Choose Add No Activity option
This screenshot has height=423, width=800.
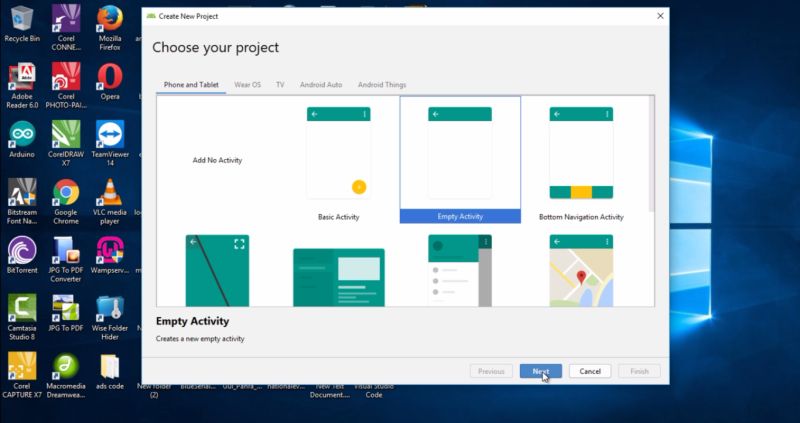tap(217, 160)
